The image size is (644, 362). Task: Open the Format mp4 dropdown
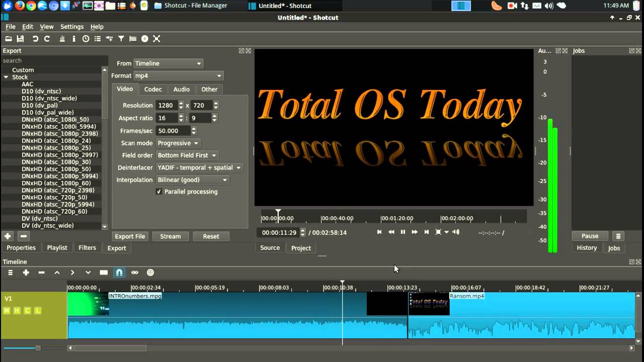[178, 76]
